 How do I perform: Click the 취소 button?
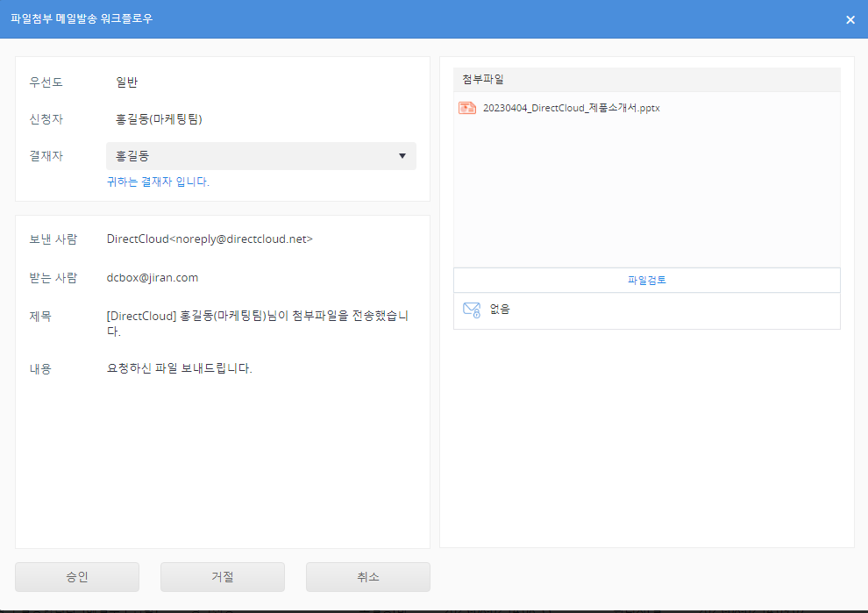point(367,577)
